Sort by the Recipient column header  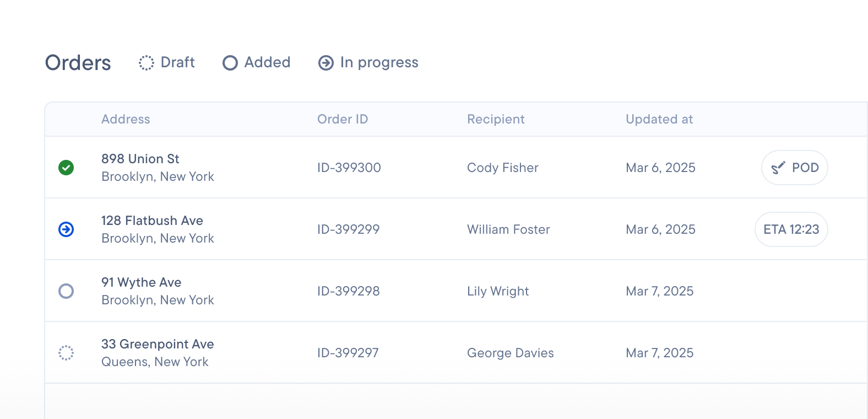(496, 119)
